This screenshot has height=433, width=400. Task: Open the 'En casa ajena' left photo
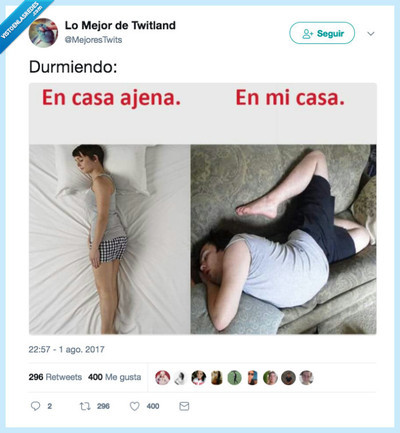point(110,239)
